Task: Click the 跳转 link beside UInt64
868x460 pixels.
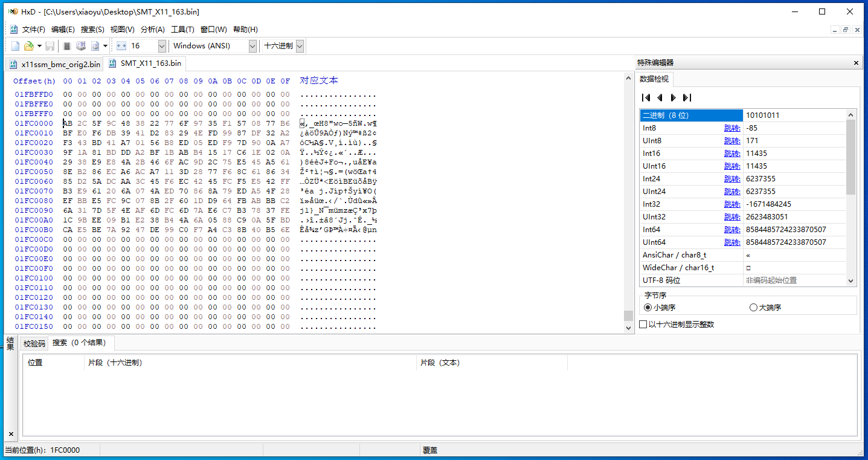Action: [731, 242]
